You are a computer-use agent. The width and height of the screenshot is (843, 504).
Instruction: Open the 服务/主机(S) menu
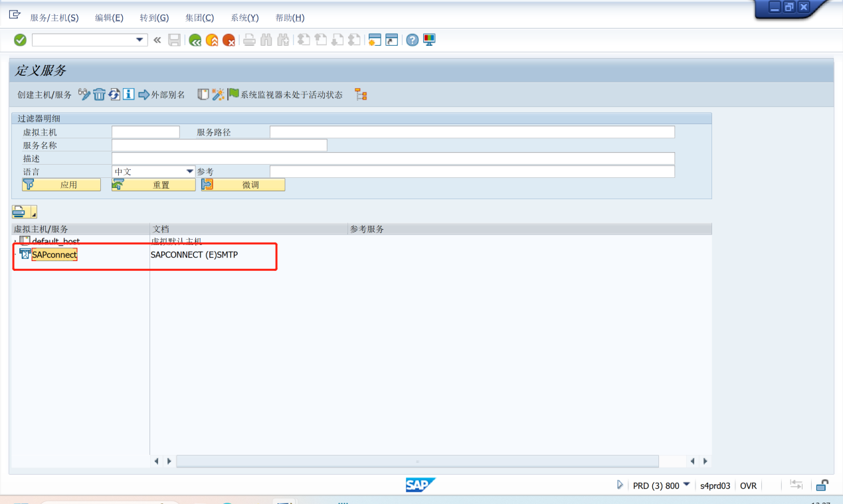54,18
